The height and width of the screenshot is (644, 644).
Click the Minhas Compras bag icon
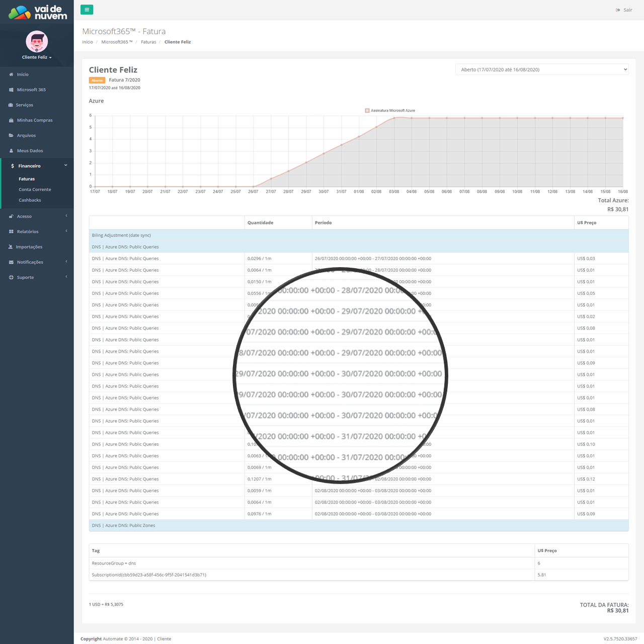[x=11, y=120]
